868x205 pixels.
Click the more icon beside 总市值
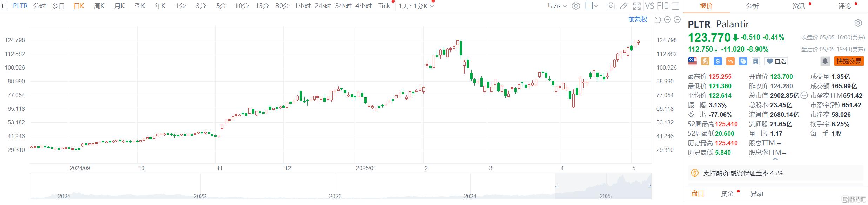[804, 95]
